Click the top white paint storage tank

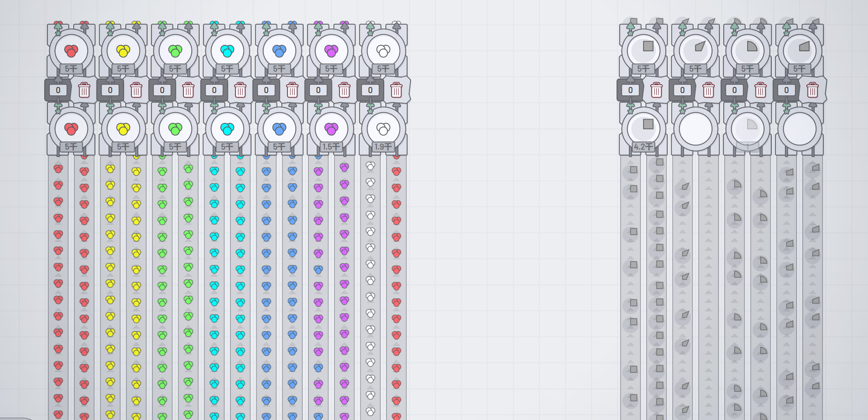[x=383, y=51]
